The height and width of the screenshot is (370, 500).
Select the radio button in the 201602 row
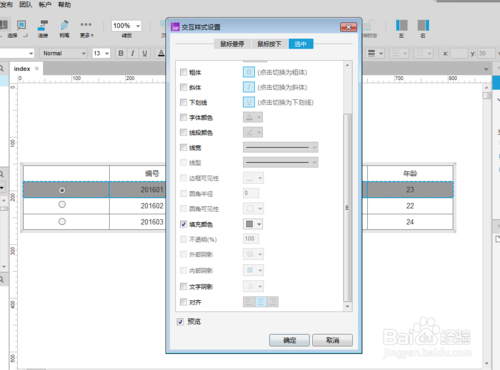point(62,205)
